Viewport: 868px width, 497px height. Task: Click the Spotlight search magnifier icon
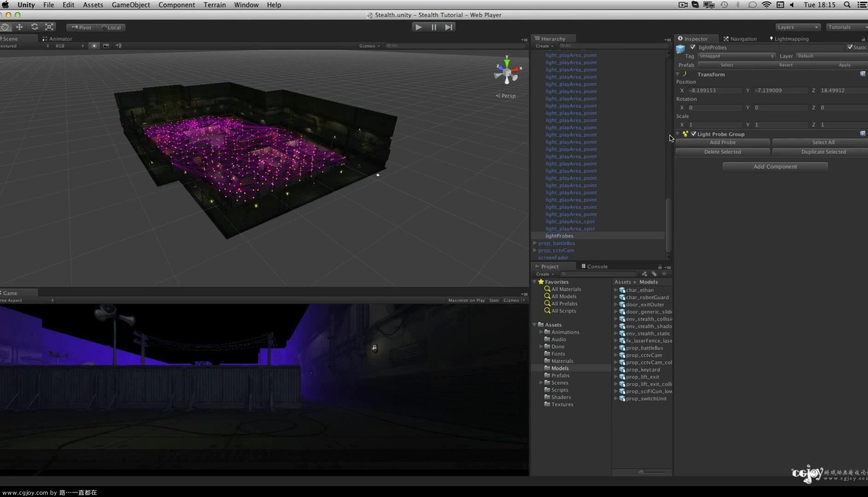847,5
